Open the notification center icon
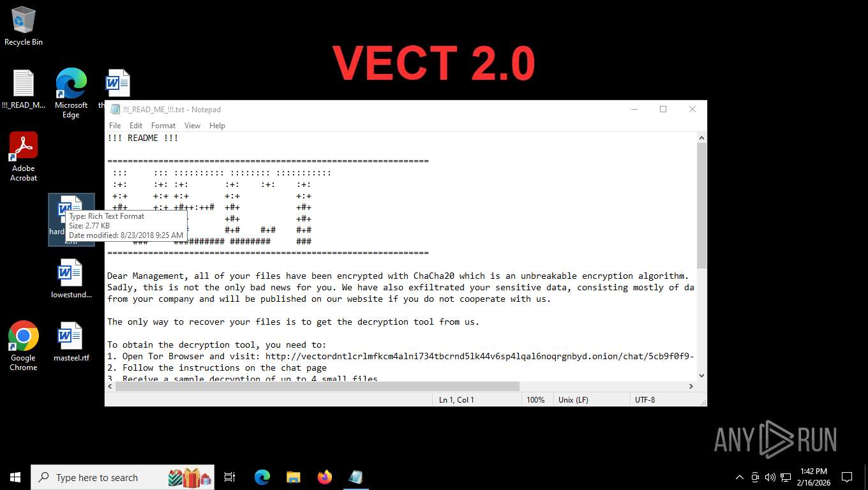868x490 pixels. point(847,477)
